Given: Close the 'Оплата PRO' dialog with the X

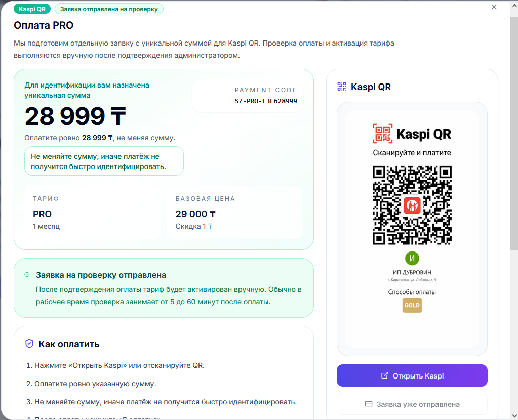Looking at the screenshot, I should 494,7.
